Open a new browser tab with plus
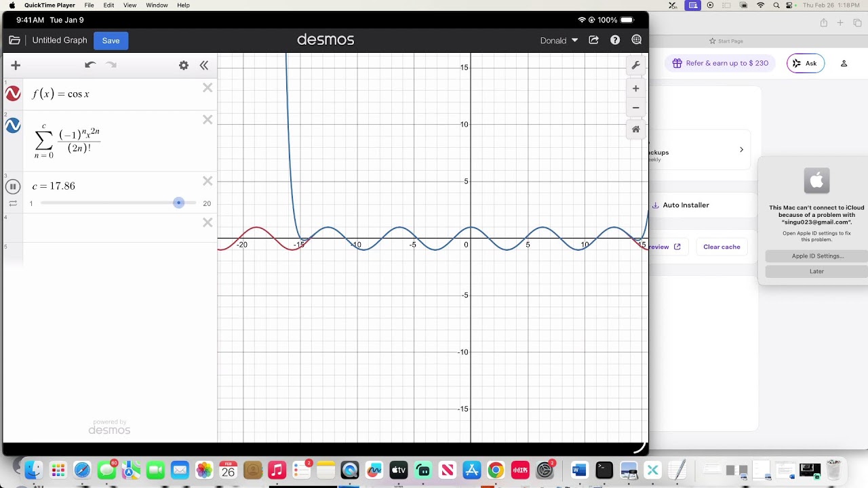The image size is (868, 488). (x=840, y=23)
